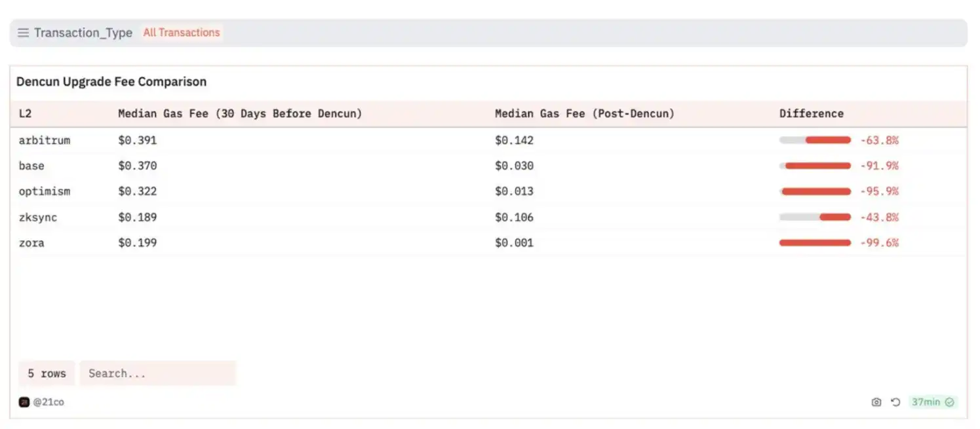The image size is (980, 429).
Task: Click the zksync difference bar
Action: coord(815,217)
